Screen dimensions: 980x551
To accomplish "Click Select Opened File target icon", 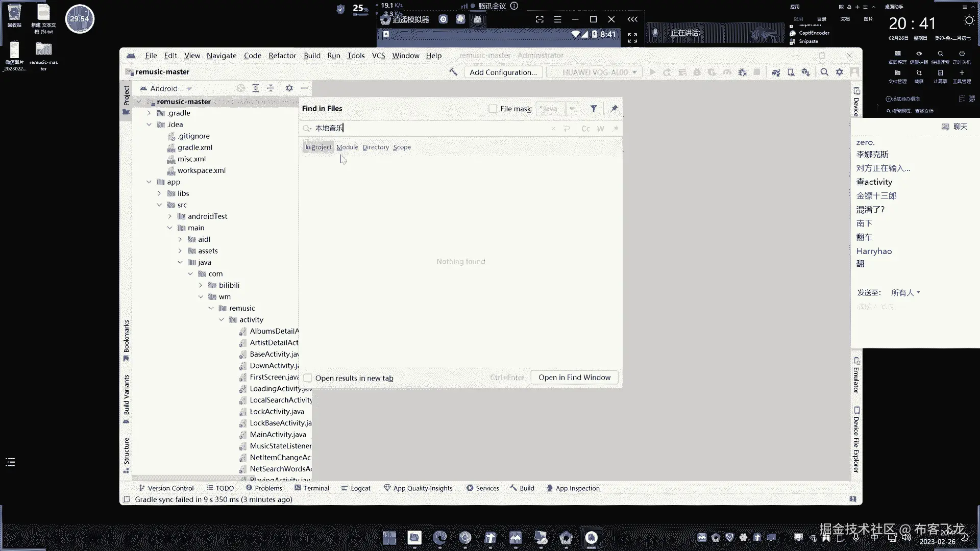I will (x=240, y=88).
